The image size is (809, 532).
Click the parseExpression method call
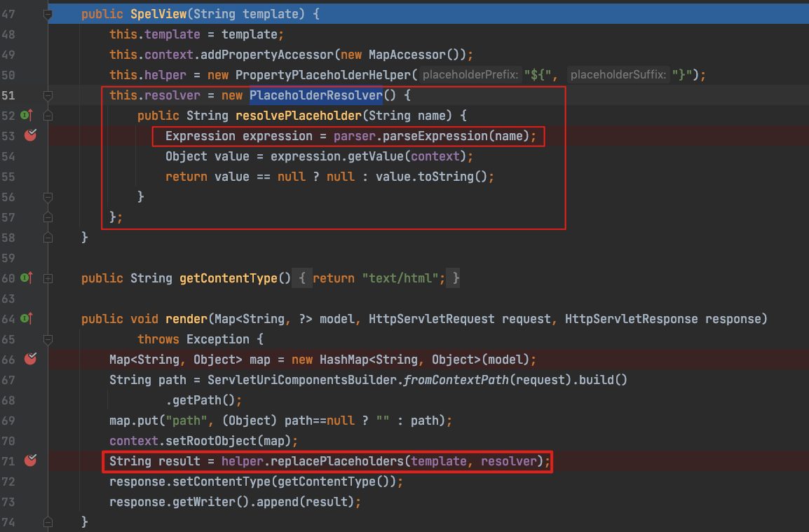coord(435,136)
